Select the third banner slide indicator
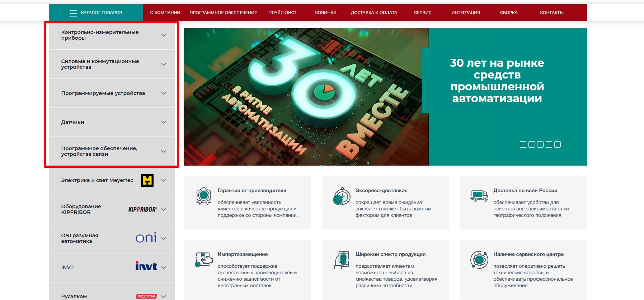The image size is (644, 300). (x=540, y=144)
